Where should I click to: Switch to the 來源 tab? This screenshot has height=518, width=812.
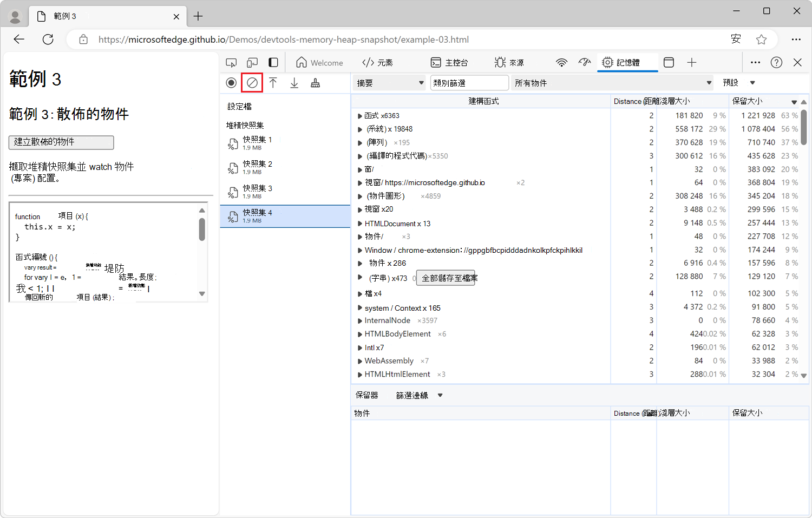(x=509, y=63)
